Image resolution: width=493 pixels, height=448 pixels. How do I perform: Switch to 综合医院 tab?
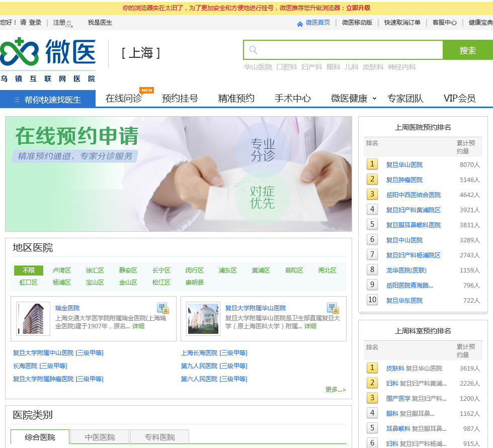[40, 437]
